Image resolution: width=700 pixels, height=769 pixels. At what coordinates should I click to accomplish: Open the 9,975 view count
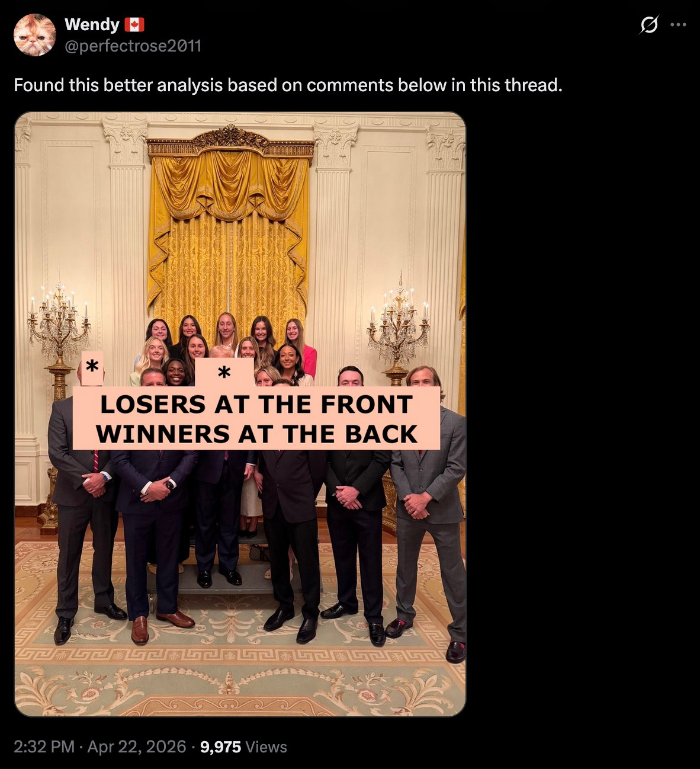coord(220,746)
